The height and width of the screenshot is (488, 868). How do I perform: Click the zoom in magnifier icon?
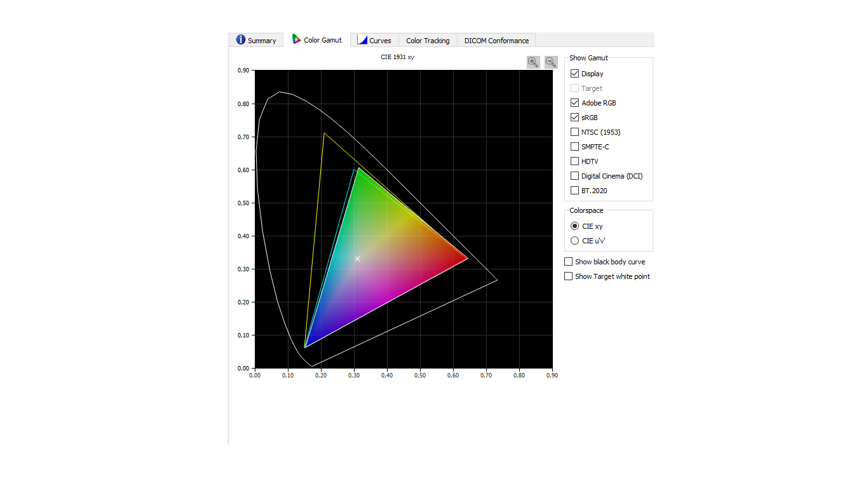(x=533, y=62)
